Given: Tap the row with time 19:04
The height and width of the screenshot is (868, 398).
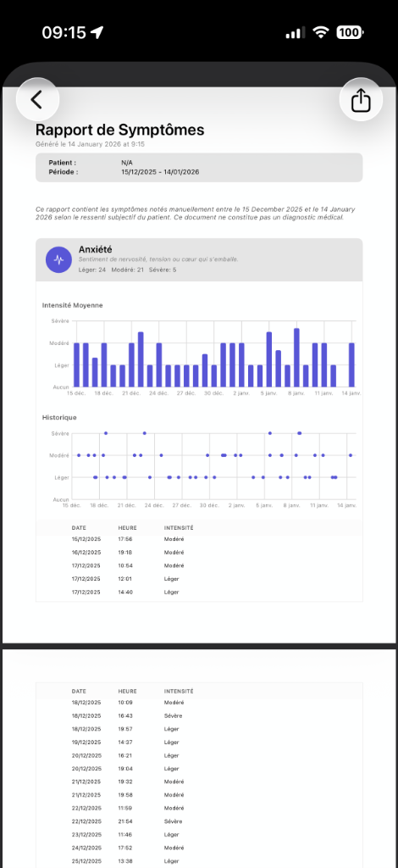Looking at the screenshot, I should click(199, 768).
